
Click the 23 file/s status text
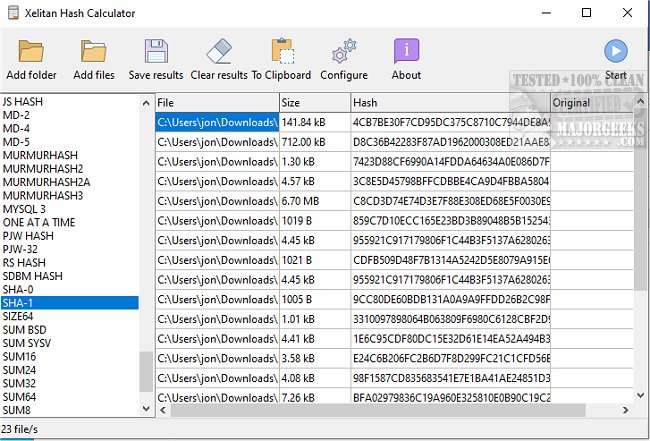19,429
